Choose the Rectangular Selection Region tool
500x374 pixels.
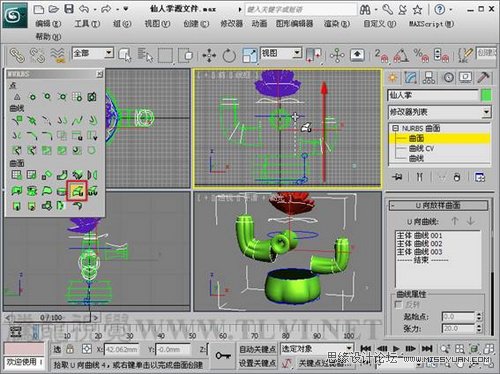click(165, 55)
